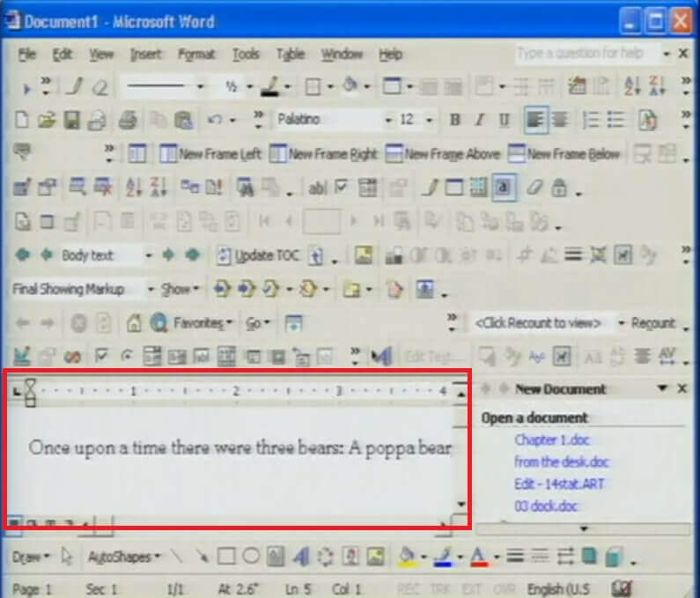Screen dimensions: 700x598
Task: Open the View menu
Action: (x=101, y=55)
